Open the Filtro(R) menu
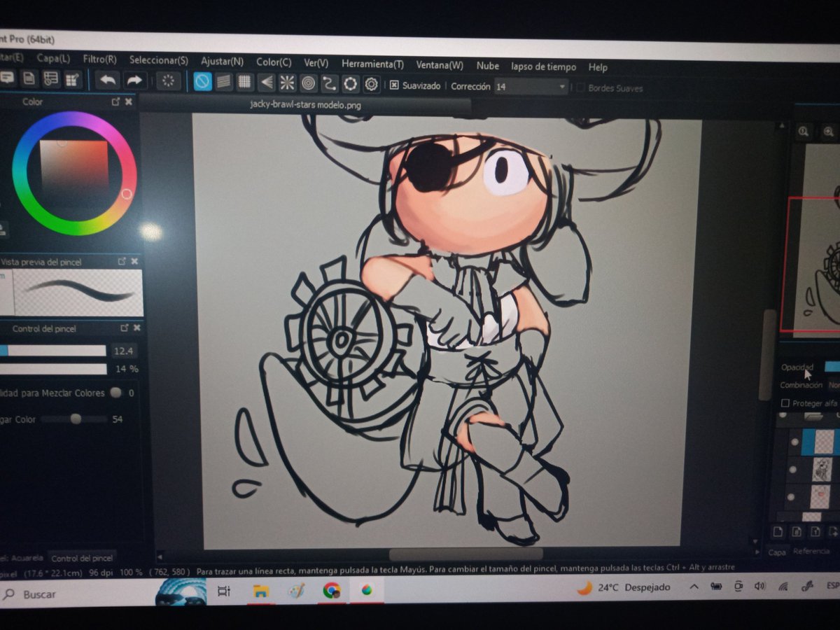The width and height of the screenshot is (840, 630). (99, 60)
